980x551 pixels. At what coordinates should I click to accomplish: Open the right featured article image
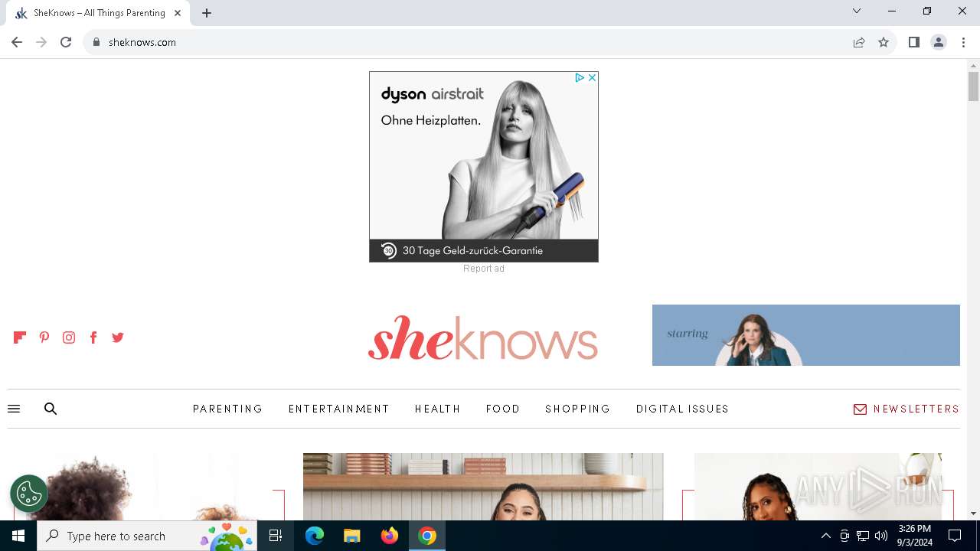(818, 487)
